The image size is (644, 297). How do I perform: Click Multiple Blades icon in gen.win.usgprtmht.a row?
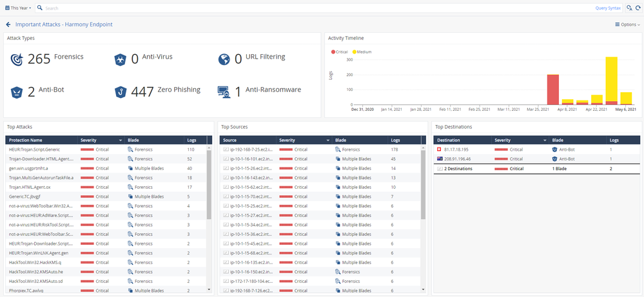[x=130, y=168]
